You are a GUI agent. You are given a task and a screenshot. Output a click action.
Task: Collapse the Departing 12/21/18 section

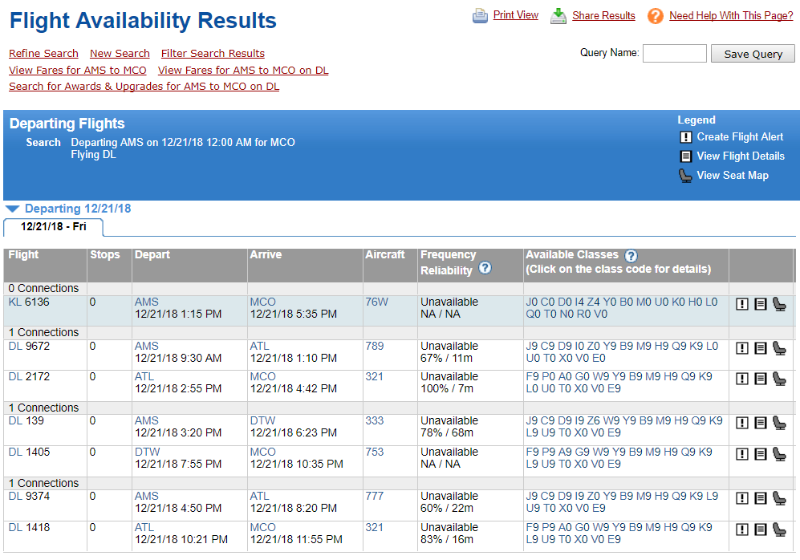coord(12,209)
